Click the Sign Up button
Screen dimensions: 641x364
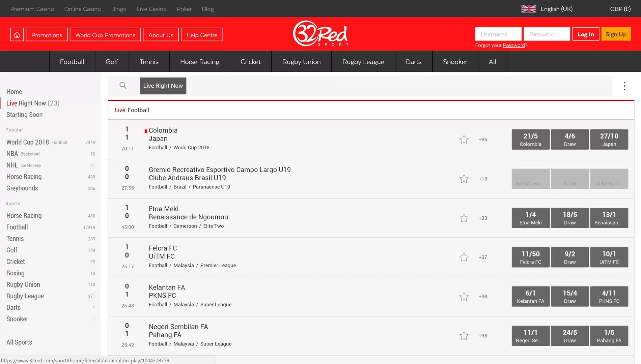[x=616, y=34]
